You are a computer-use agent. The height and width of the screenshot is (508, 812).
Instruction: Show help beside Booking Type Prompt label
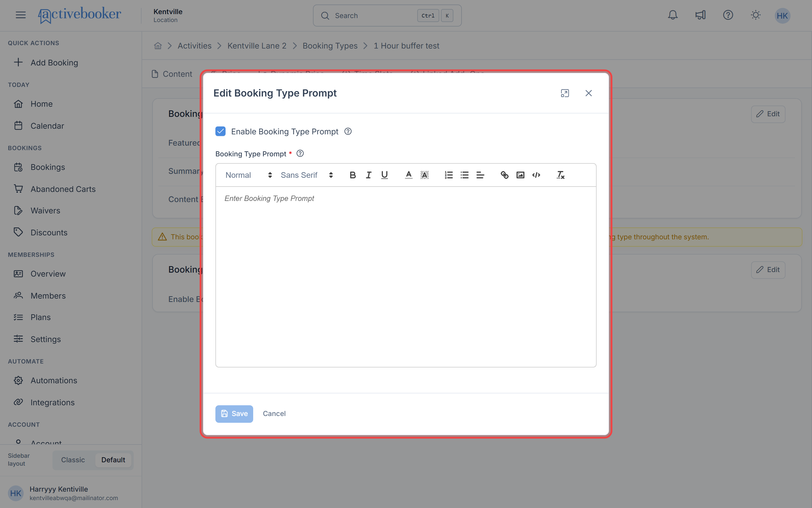[x=300, y=154]
